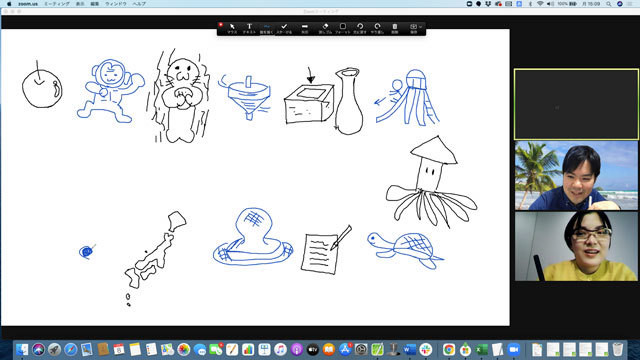Open Maps from the Dock
This screenshot has width=640, height=360.
pyautogui.click(x=167, y=349)
